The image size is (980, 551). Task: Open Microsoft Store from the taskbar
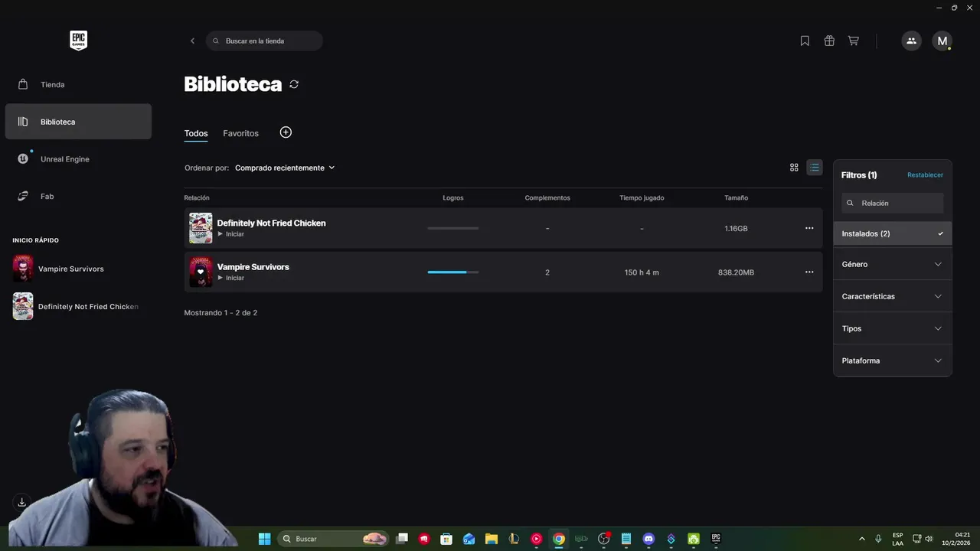pos(446,539)
